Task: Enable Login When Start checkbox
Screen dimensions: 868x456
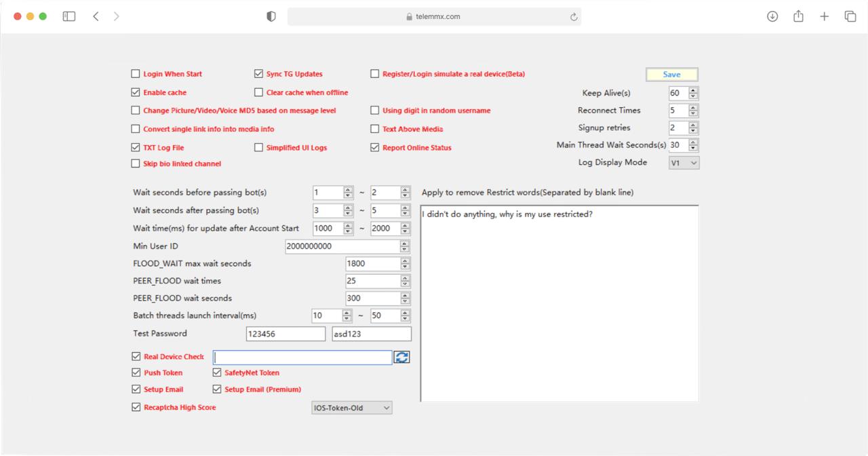Action: (136, 74)
